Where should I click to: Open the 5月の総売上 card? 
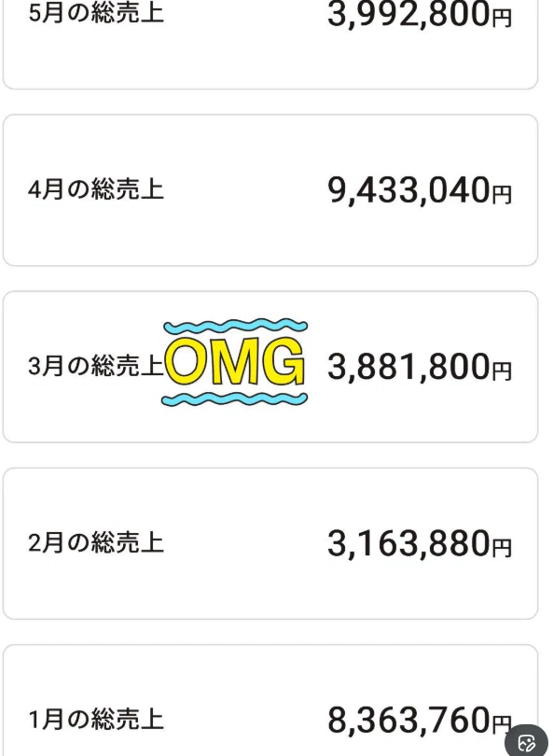coord(270,45)
